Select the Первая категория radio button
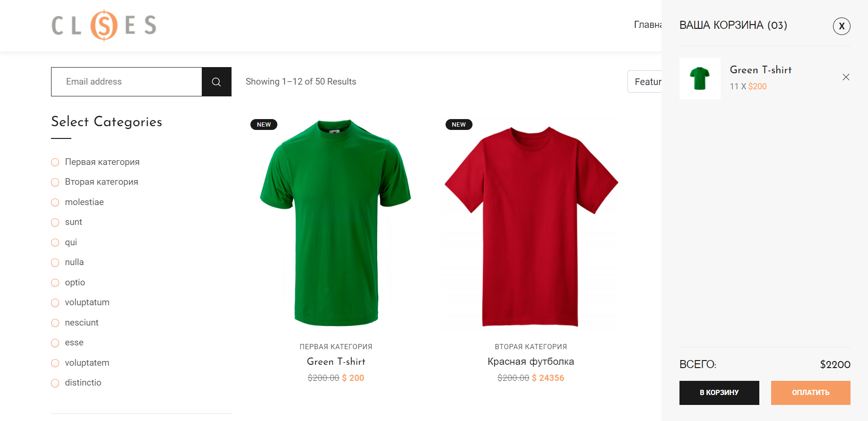 point(55,163)
